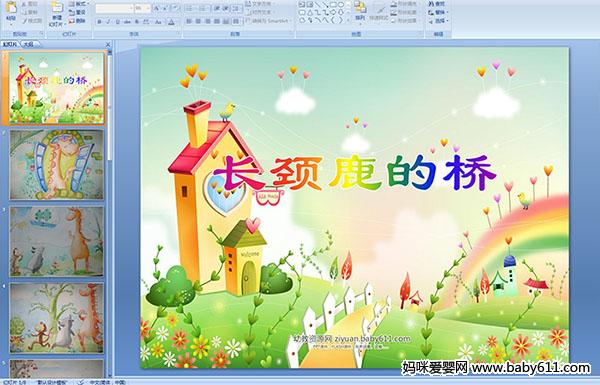
Task: Click the font color icon
Action: 171,22
